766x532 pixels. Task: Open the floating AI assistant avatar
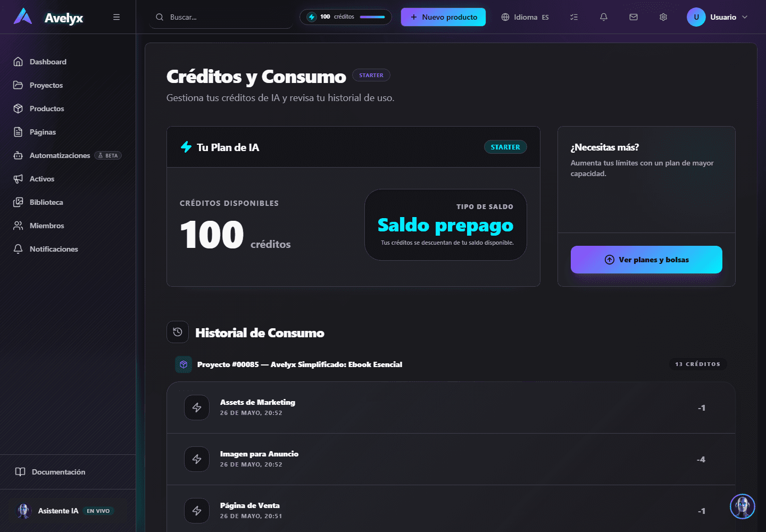pos(743,506)
